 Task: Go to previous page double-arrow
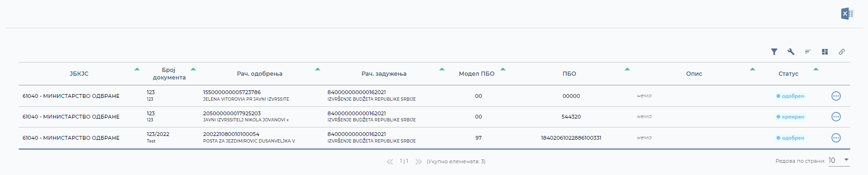[x=390, y=161]
